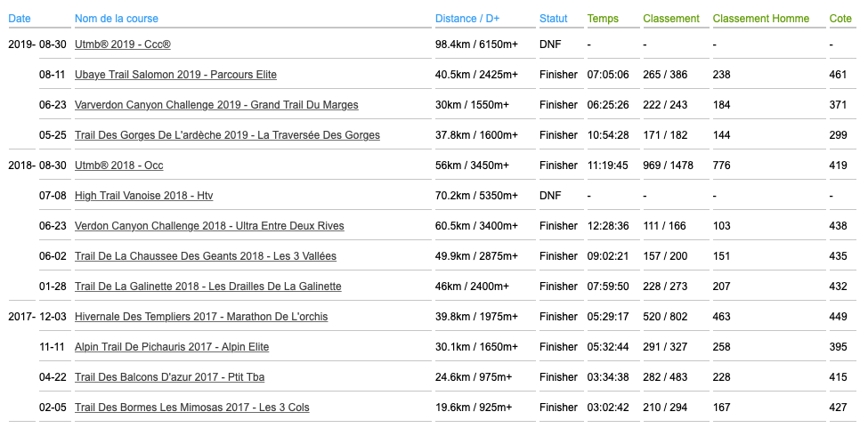This screenshot has height=428, width=868.
Task: Select the Classement Homme column header
Action: point(761,19)
